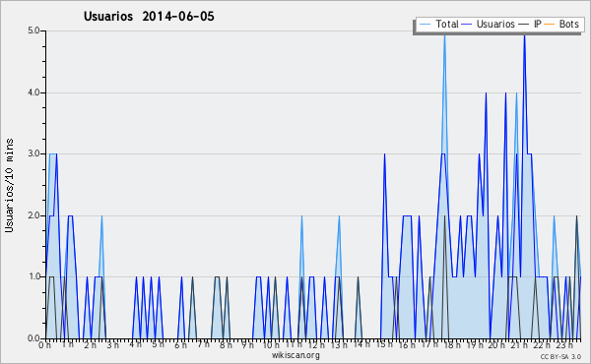Image resolution: width=591 pixels, height=364 pixels.
Task: Click the Usuarios peak of 3 at 15 h
Action: click(384, 154)
